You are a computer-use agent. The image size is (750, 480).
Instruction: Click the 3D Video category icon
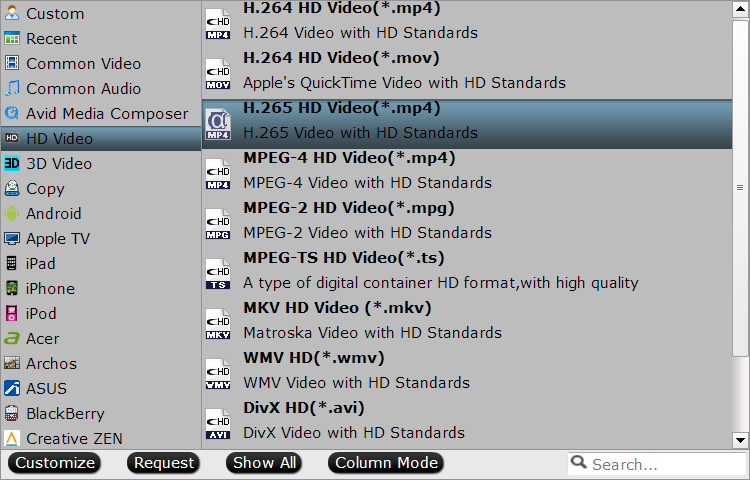coord(12,164)
